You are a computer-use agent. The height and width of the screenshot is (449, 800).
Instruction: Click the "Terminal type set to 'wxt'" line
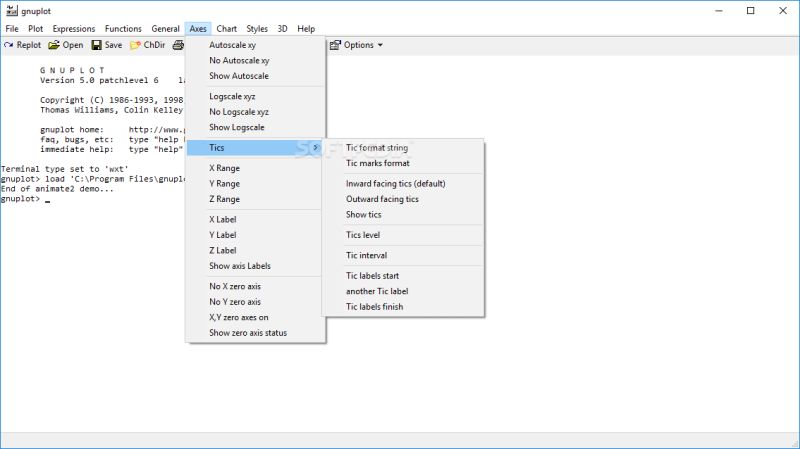(x=65, y=169)
